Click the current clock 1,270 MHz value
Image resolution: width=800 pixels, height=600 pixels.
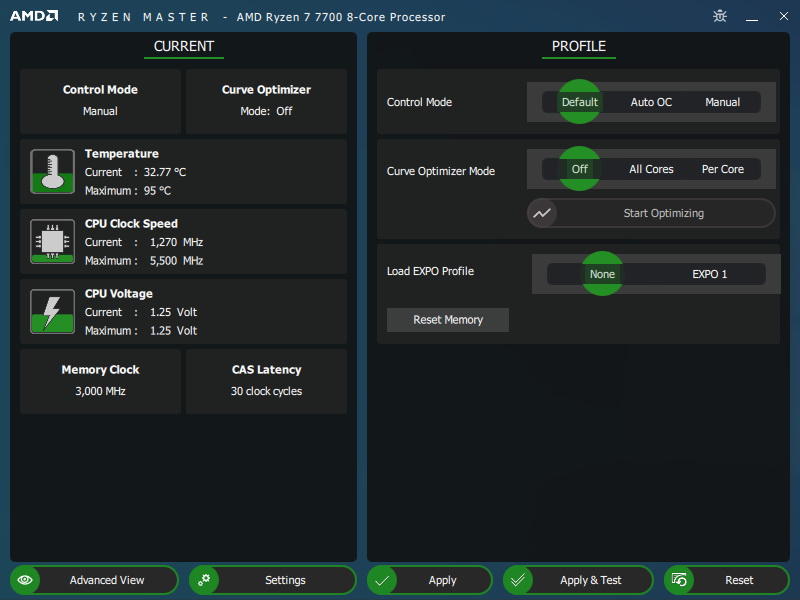coord(176,242)
